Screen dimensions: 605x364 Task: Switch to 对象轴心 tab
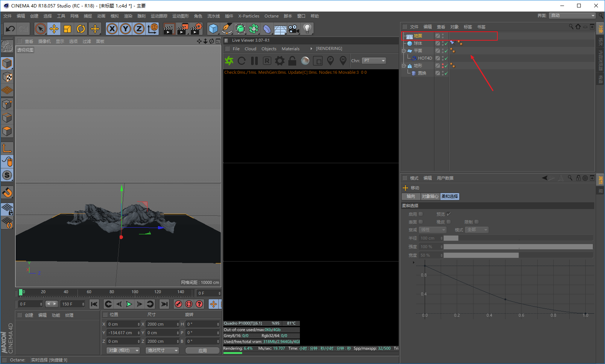point(430,196)
